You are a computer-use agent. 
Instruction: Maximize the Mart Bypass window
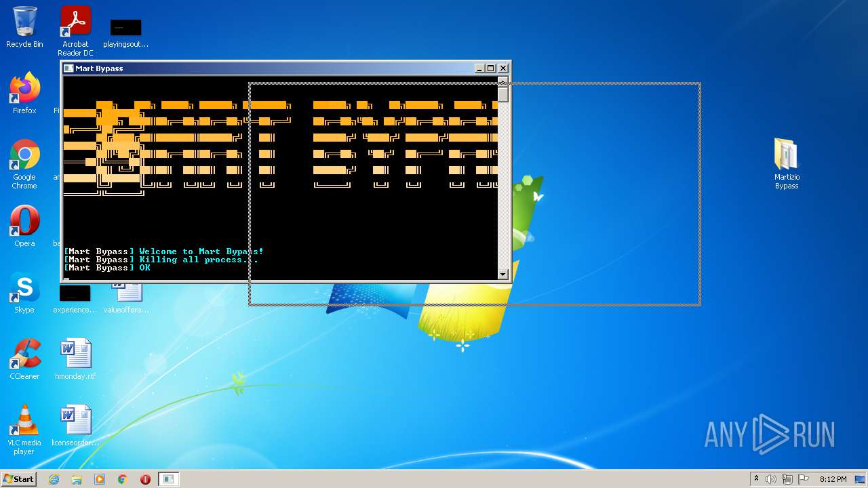coord(491,68)
